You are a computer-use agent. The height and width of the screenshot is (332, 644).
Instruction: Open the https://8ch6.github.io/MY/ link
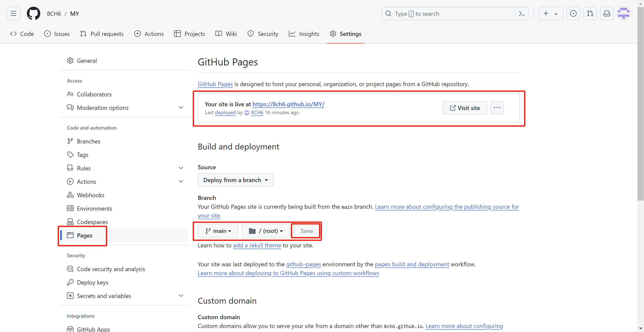pyautogui.click(x=288, y=104)
